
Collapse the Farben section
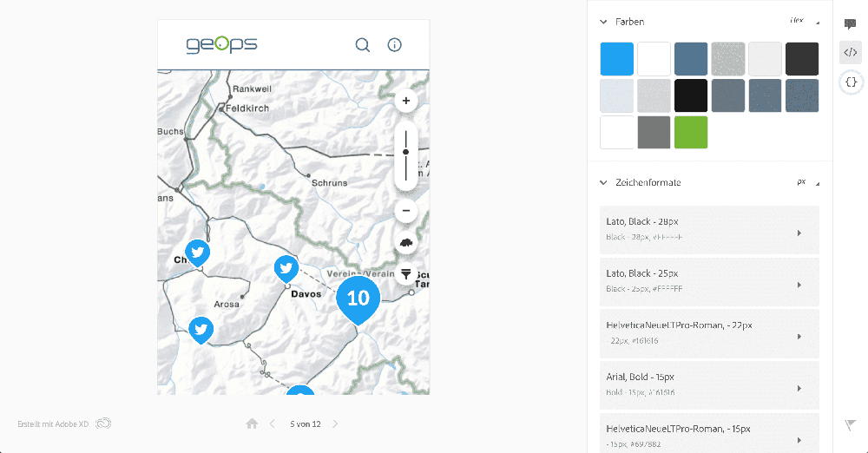(603, 22)
